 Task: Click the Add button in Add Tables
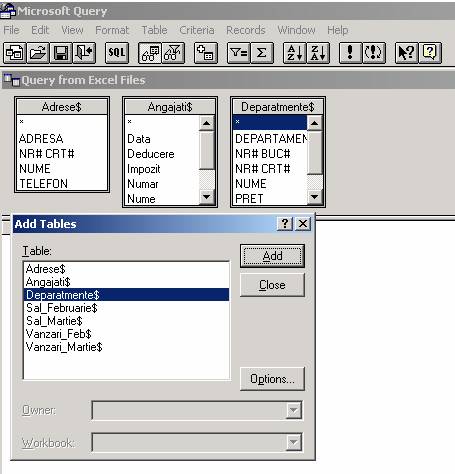[272, 256]
